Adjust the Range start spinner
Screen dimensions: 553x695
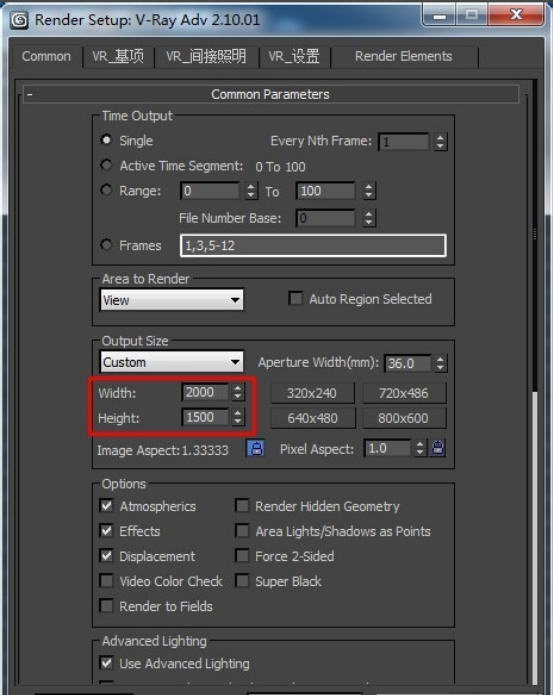(251, 191)
